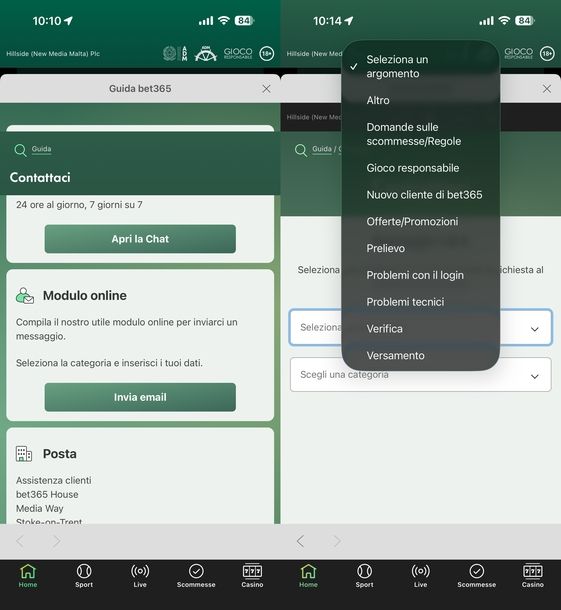Open Sport tab in left screen nav
The image size is (561, 610).
(x=84, y=576)
